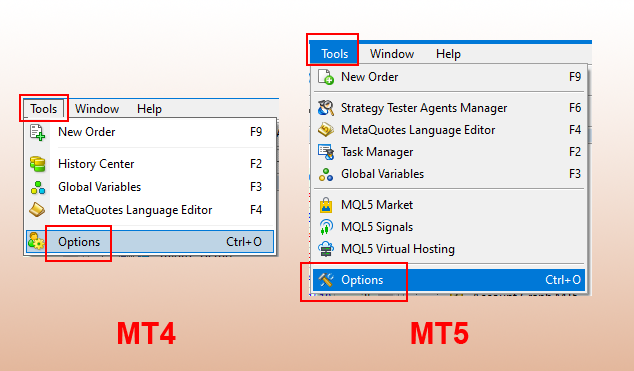The width and height of the screenshot is (634, 371).
Task: Click the F6 shortcut in the MT5 menu
Action: 575,108
